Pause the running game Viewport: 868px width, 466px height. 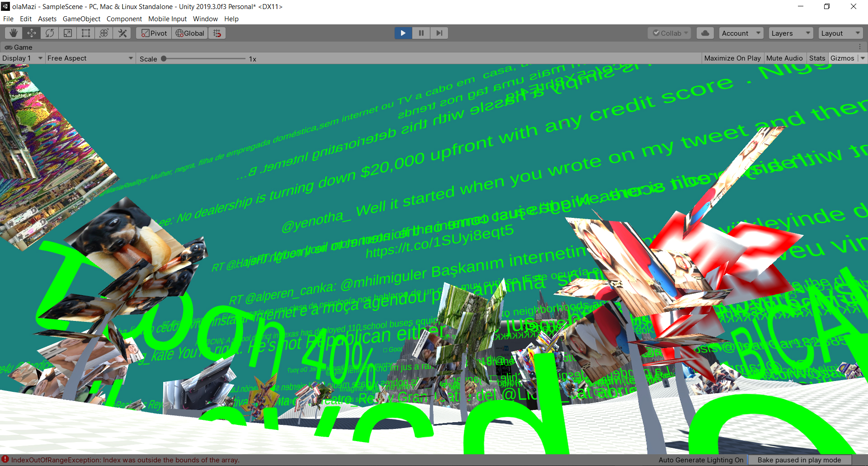click(x=421, y=33)
